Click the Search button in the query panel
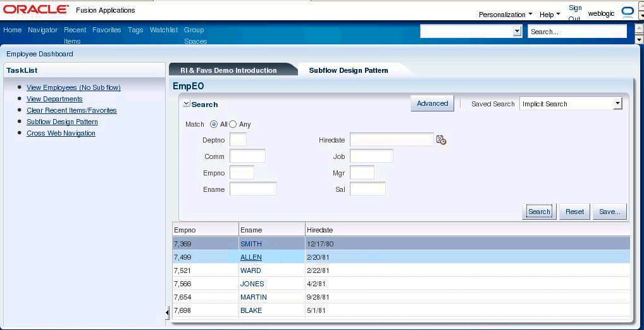Image resolution: width=644 pixels, height=330 pixels. [539, 212]
